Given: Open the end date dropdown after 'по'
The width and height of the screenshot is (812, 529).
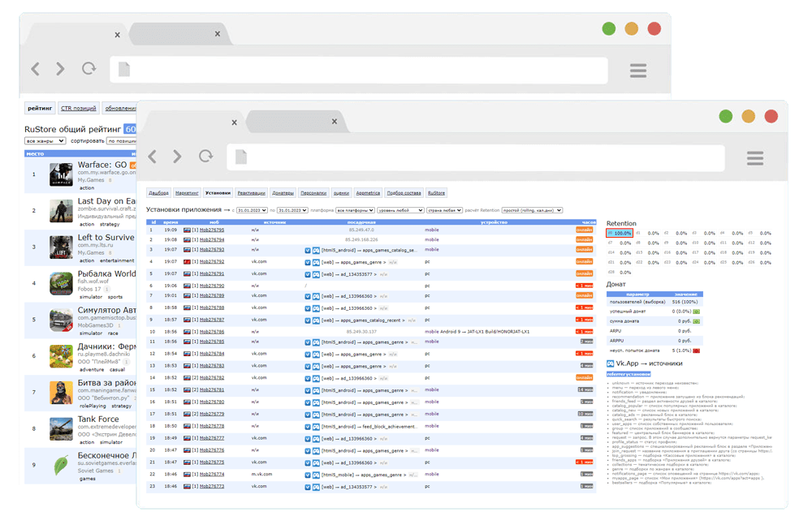Looking at the screenshot, I should (292, 210).
